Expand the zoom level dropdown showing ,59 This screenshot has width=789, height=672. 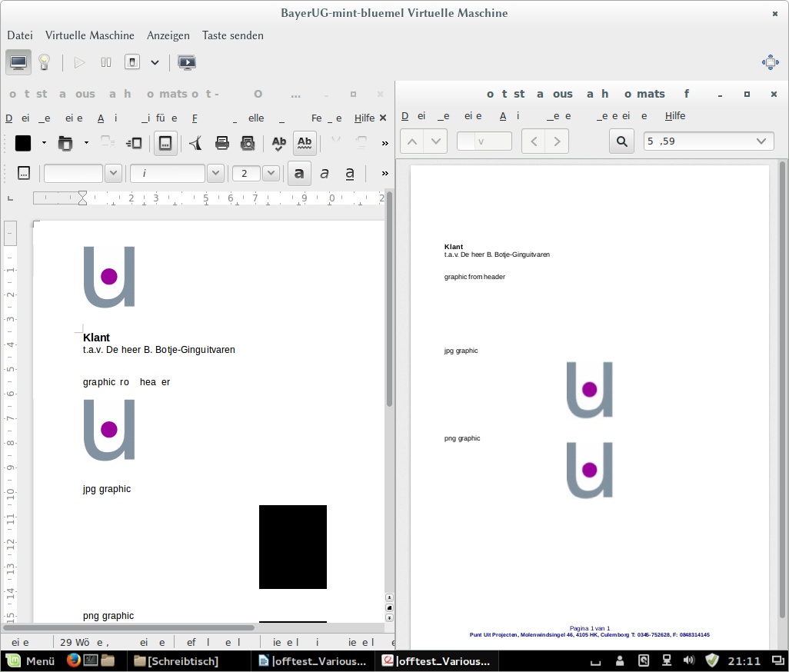pos(762,141)
